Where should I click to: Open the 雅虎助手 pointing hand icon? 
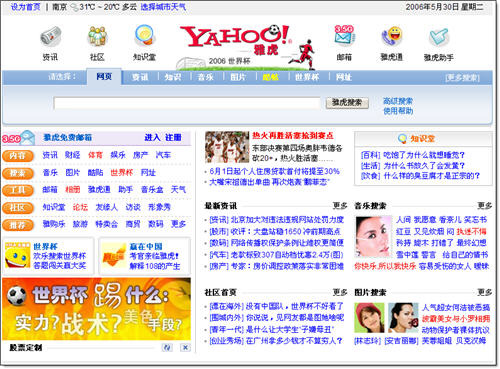438,37
